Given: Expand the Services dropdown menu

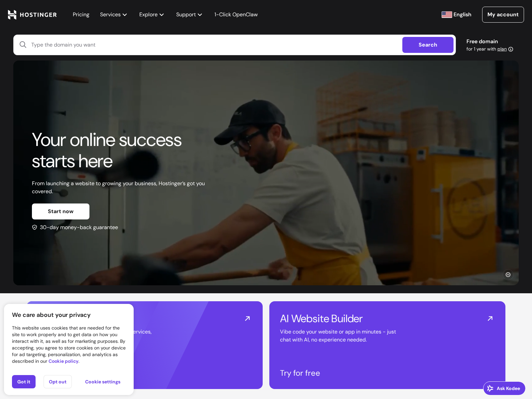Looking at the screenshot, I should point(113,15).
